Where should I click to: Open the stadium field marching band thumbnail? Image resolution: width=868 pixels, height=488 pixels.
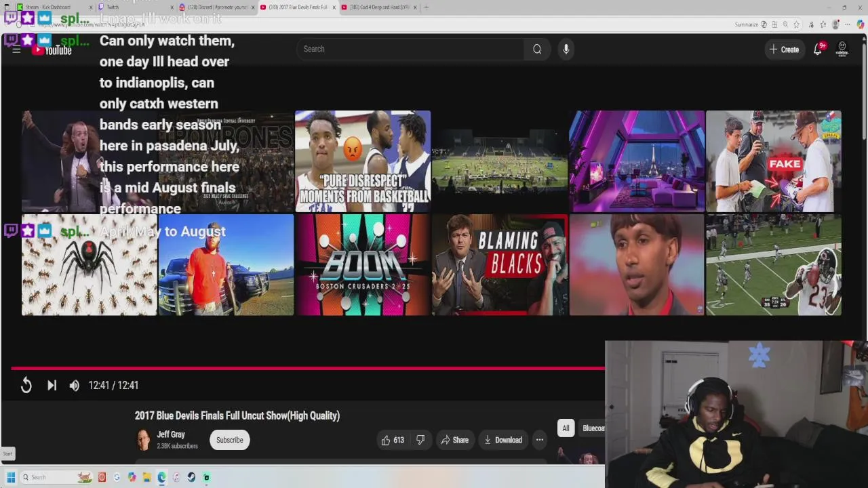pos(500,161)
